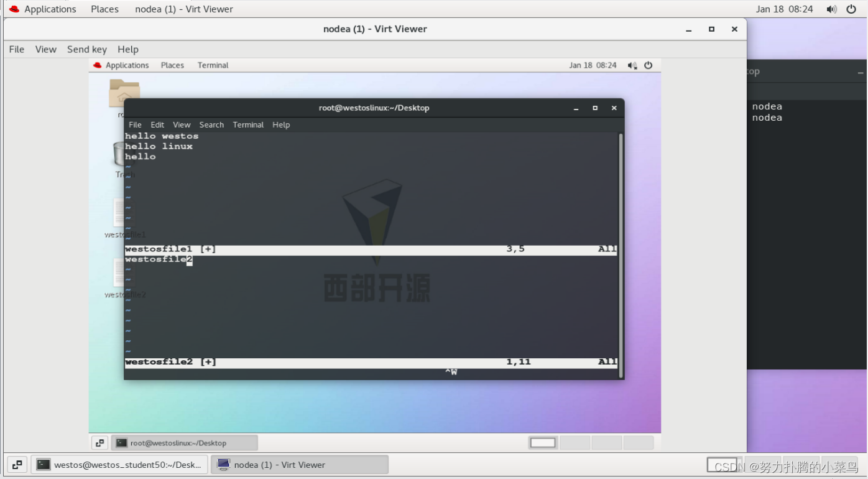Click host power icon in top bar
Screen dimensions: 868x479
[x=851, y=9]
